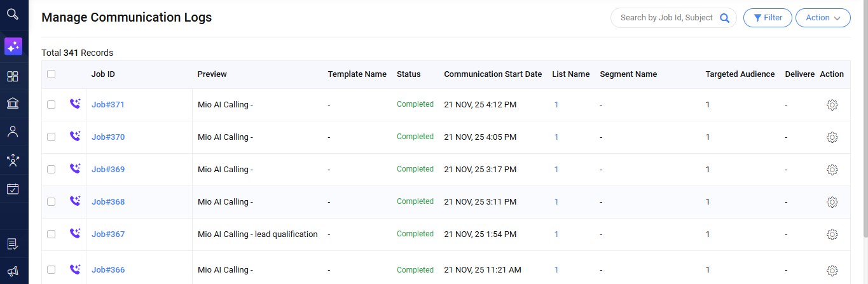Select the checkbox for Job#370
The image size is (868, 284).
[52, 137]
